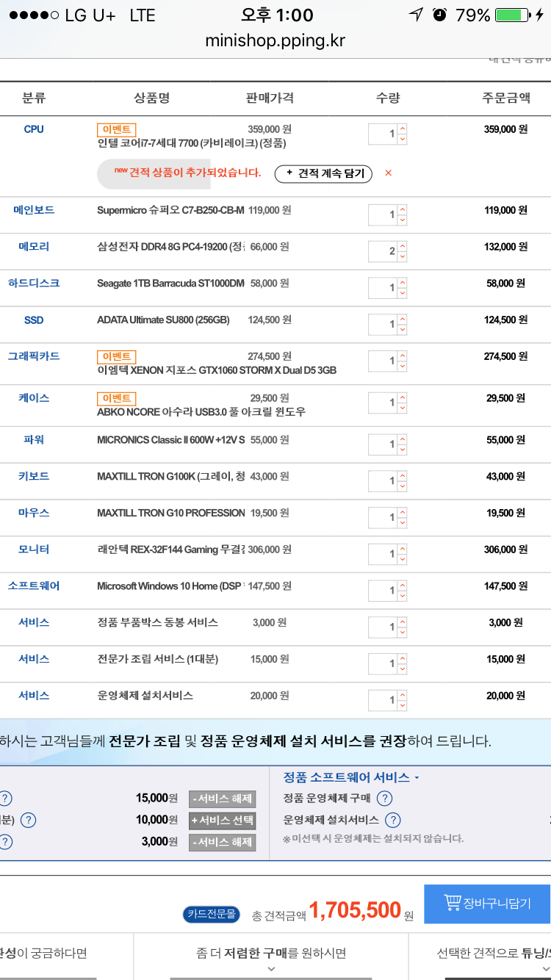Dismiss the estimate-added notice with red X
The image size is (551, 980).
[389, 173]
